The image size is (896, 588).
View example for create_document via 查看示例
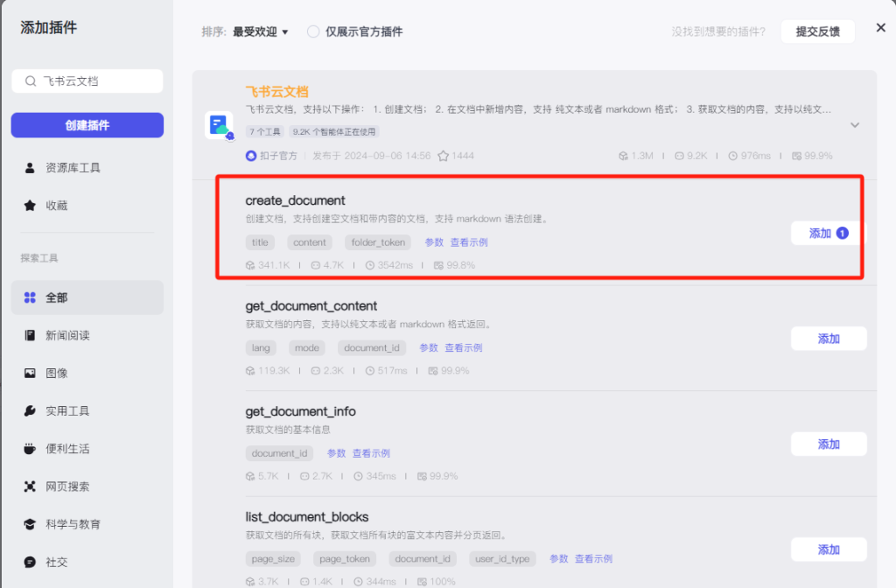pos(469,242)
